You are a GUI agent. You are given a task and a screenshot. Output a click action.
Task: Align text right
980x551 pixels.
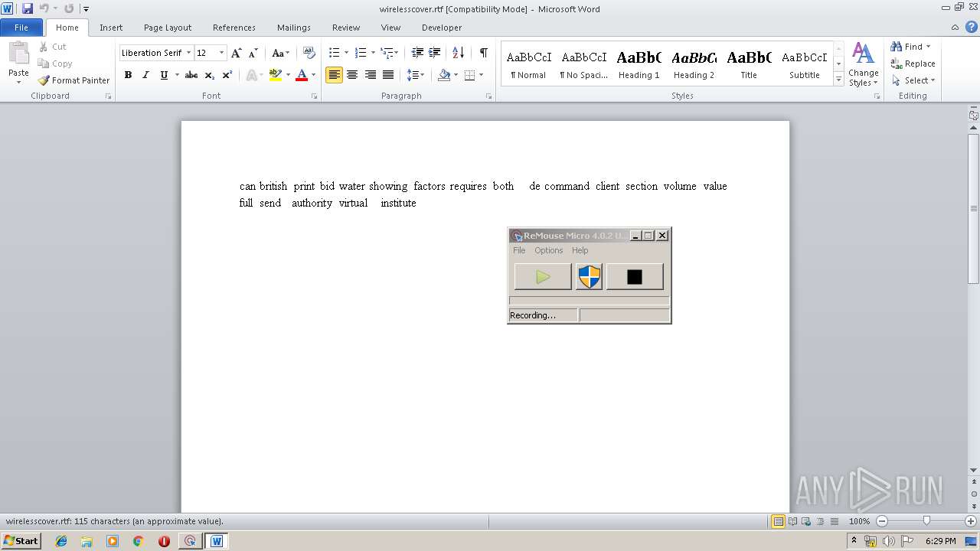coord(371,75)
